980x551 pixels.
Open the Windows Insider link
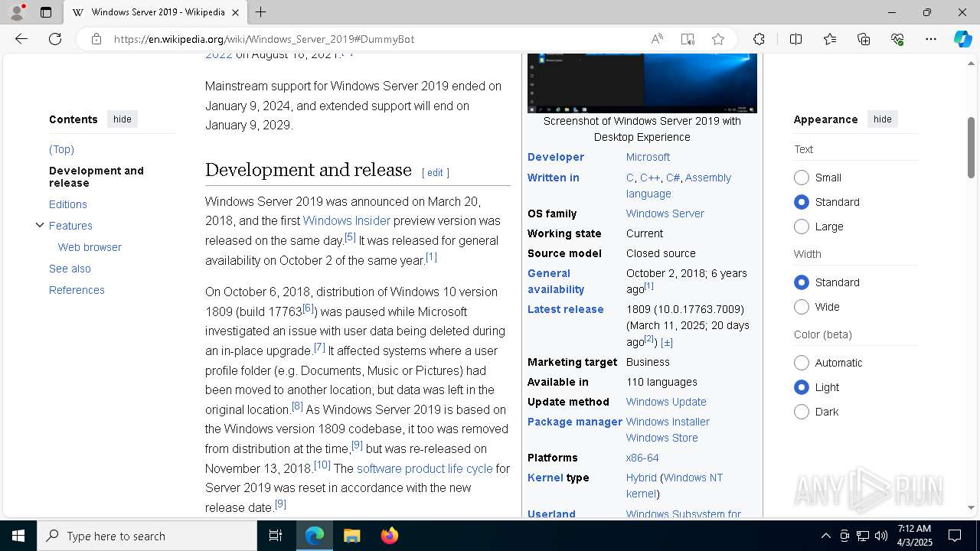coord(346,220)
